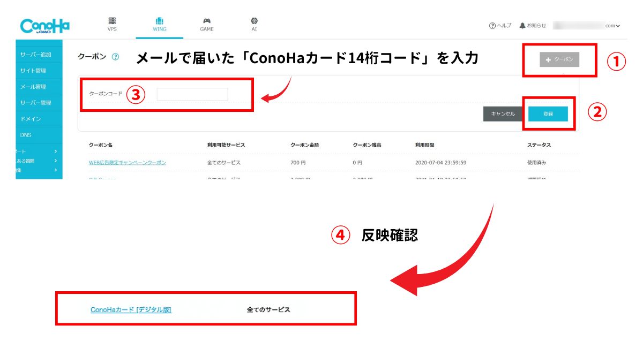
Task: Click the 0 円 coupon balance
Action: pyautogui.click(x=357, y=162)
